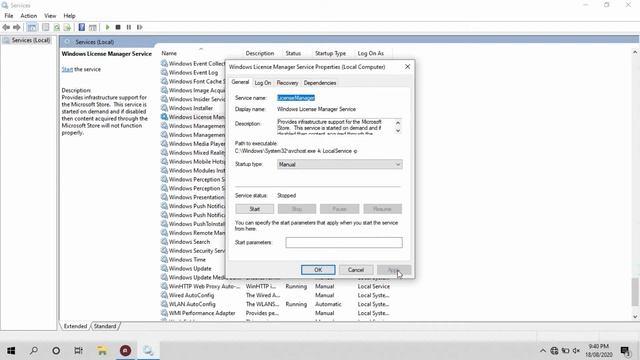Click services list scrollbar up arrow
The width and height of the screenshot is (640, 360).
(635, 52)
